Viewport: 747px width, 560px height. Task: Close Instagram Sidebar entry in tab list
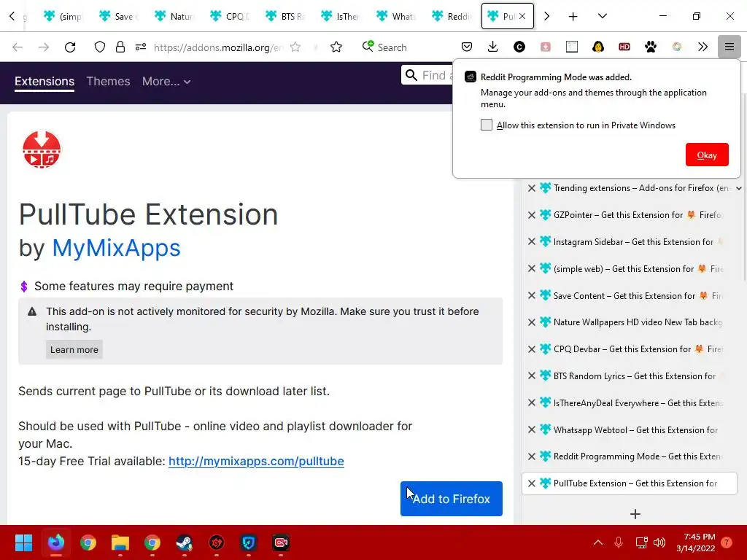[x=532, y=242]
